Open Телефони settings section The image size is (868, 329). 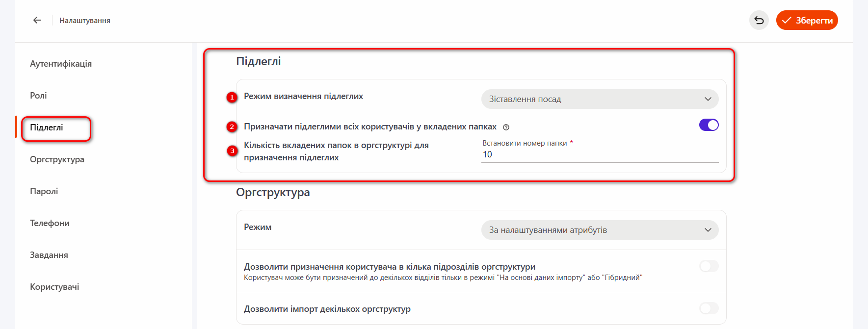50,223
